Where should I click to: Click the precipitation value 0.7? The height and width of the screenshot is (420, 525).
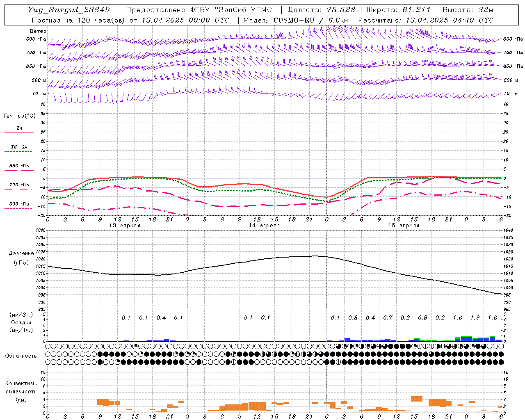(388, 317)
